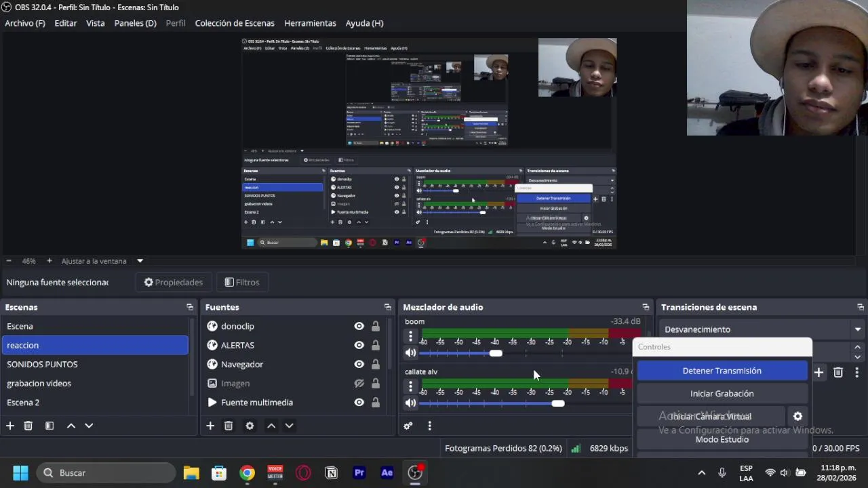The width and height of the screenshot is (868, 488).
Task: Click Iniciar Grabación button
Action: [722, 394]
